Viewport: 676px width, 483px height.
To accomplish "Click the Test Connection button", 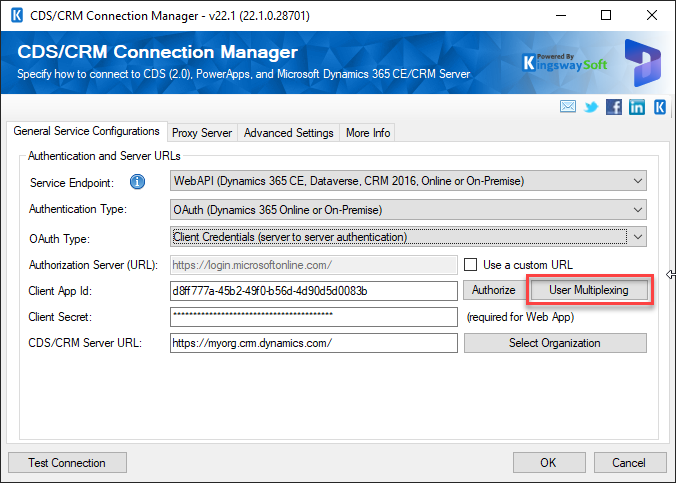I will click(67, 463).
